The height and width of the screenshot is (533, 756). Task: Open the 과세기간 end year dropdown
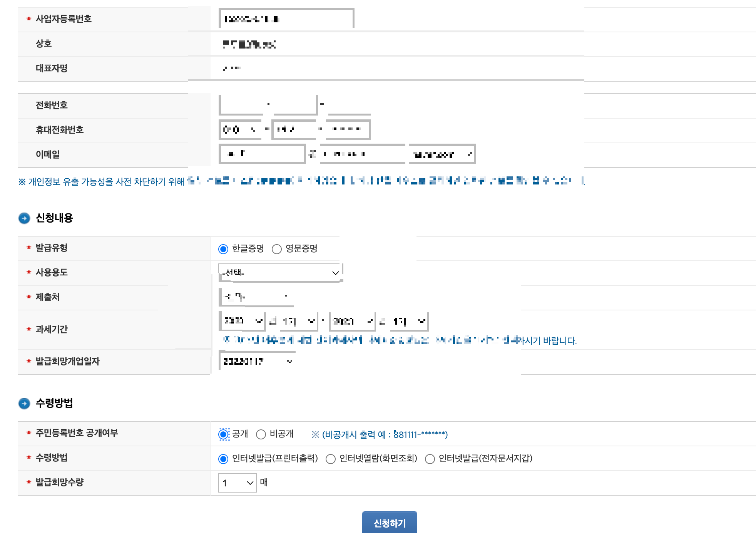click(x=352, y=321)
